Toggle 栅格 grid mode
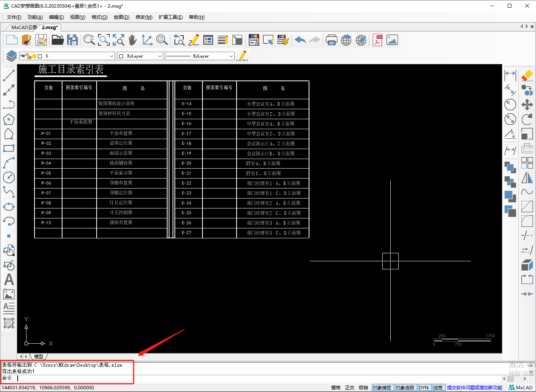The width and height of the screenshot is (536, 392). click(x=336, y=388)
